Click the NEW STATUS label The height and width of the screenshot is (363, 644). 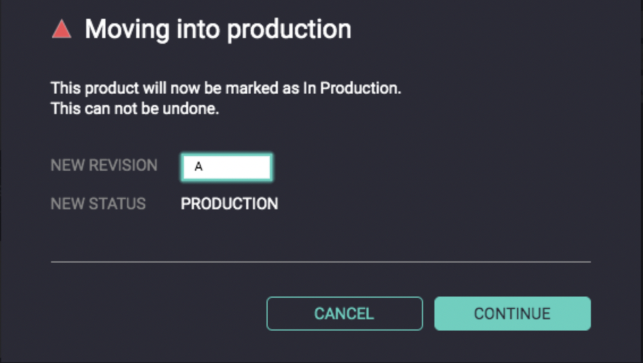click(98, 204)
